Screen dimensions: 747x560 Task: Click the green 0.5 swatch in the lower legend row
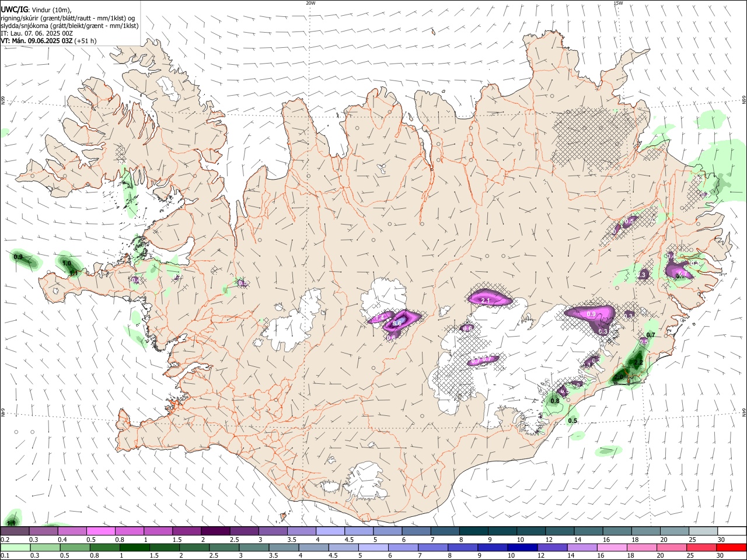75,547
